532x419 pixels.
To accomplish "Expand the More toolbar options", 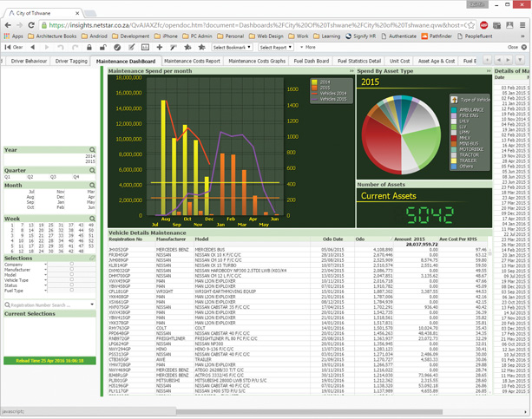I will (308, 47).
